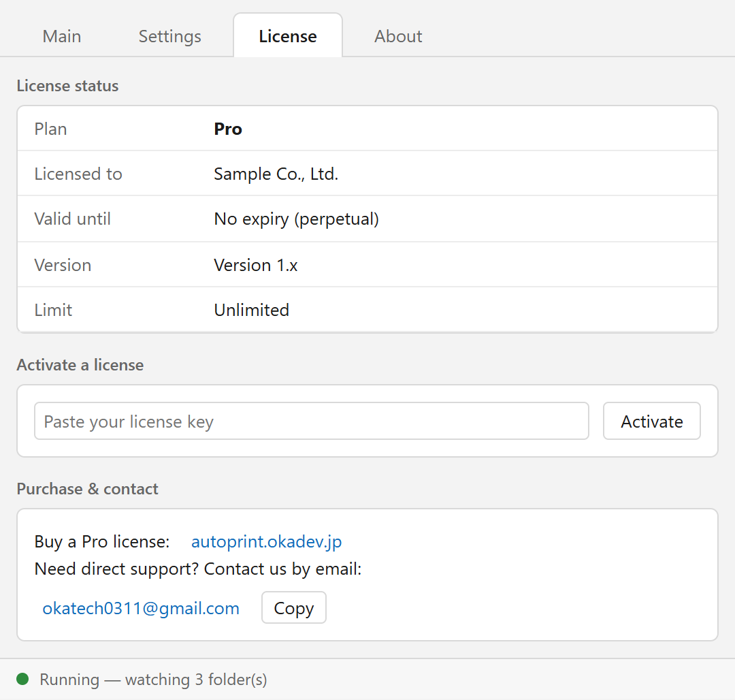Screen dimensions: 735x700
Task: Select the 'Pro' plan value
Action: (228, 129)
